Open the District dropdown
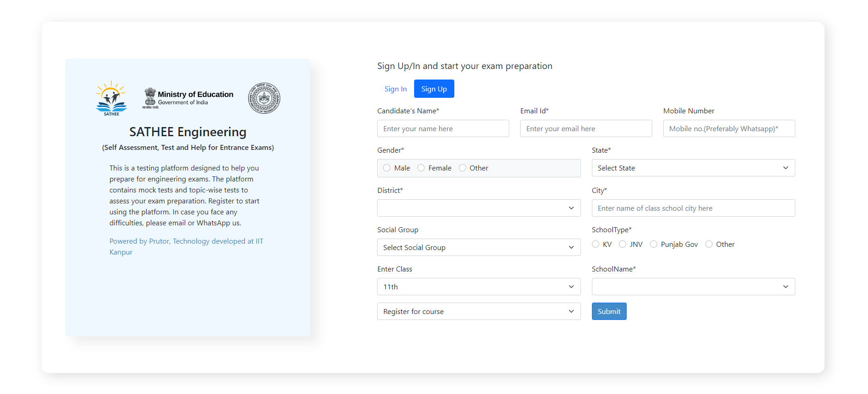The width and height of the screenshot is (868, 394). 479,208
